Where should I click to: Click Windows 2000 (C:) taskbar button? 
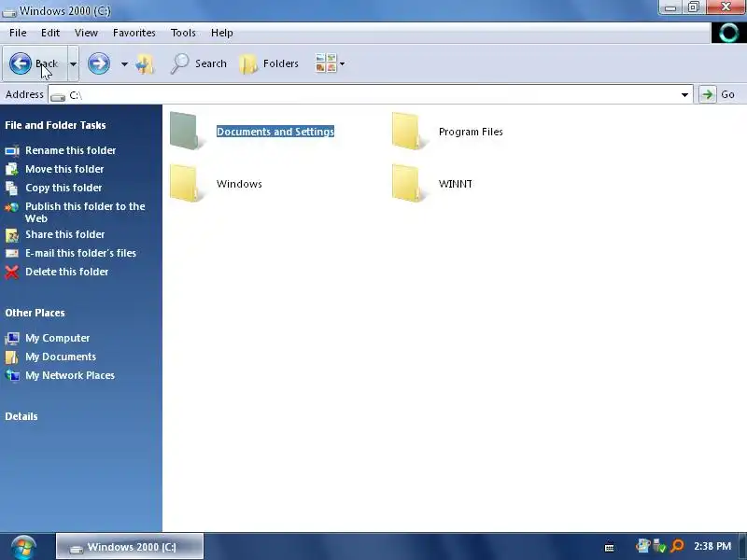[x=130, y=546]
